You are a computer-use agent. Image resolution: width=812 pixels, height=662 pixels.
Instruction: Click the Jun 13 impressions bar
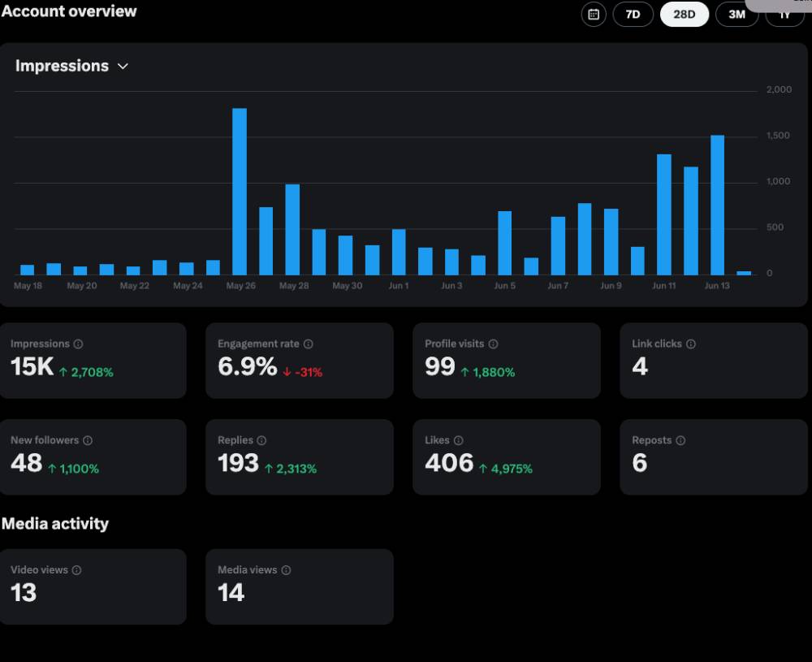coord(717,206)
